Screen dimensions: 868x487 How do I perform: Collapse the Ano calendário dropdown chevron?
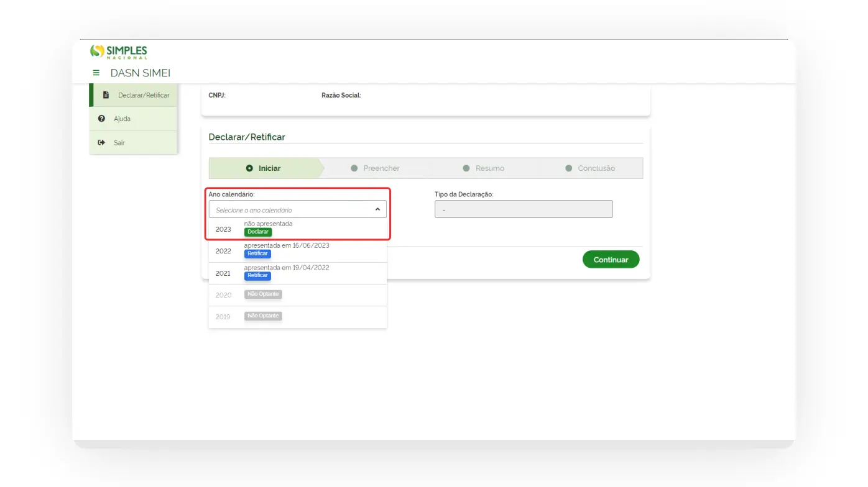tap(377, 210)
